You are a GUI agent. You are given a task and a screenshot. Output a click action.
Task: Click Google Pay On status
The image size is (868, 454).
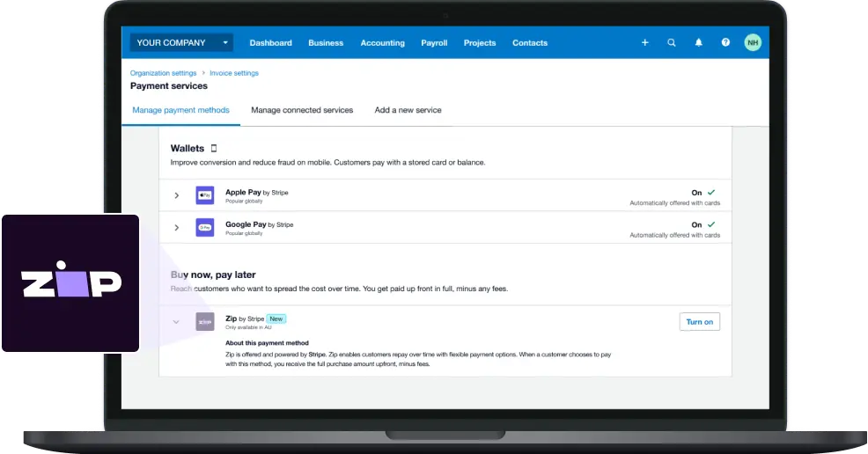coord(703,224)
